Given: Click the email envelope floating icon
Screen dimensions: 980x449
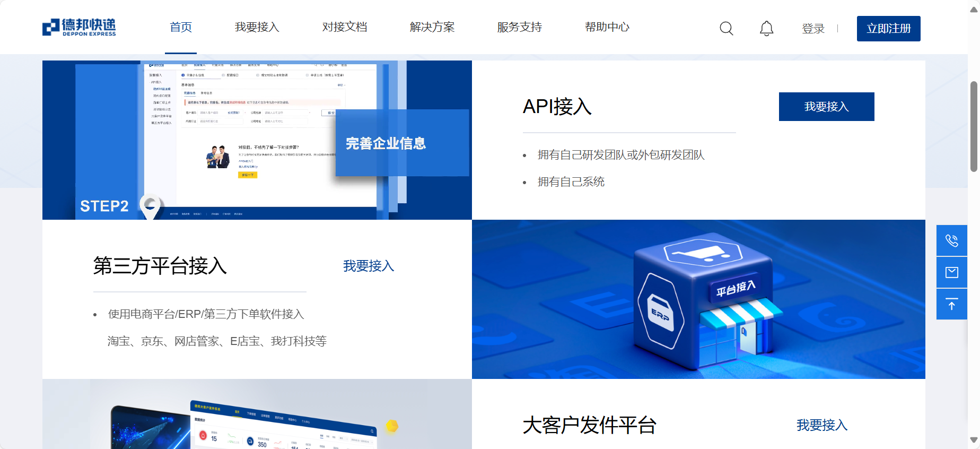Looking at the screenshot, I should (952, 273).
